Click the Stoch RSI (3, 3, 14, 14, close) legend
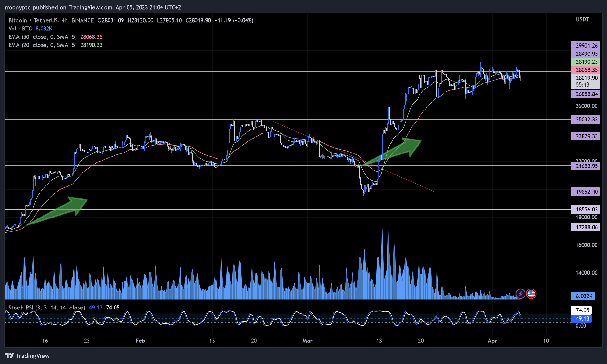 (x=47, y=308)
